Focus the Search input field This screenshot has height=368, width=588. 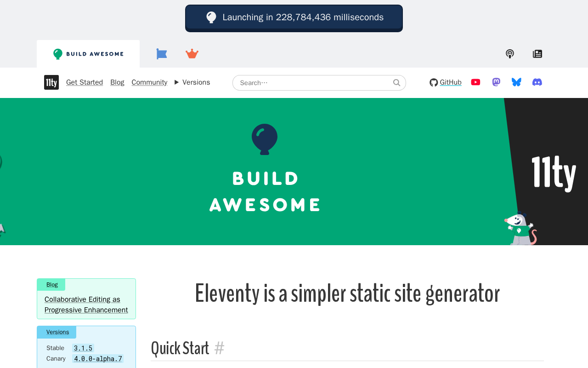pos(319,83)
